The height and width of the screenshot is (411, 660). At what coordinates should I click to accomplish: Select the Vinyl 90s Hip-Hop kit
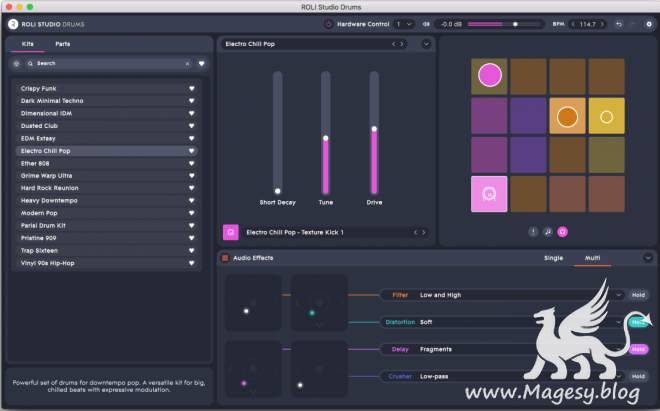tap(107, 263)
